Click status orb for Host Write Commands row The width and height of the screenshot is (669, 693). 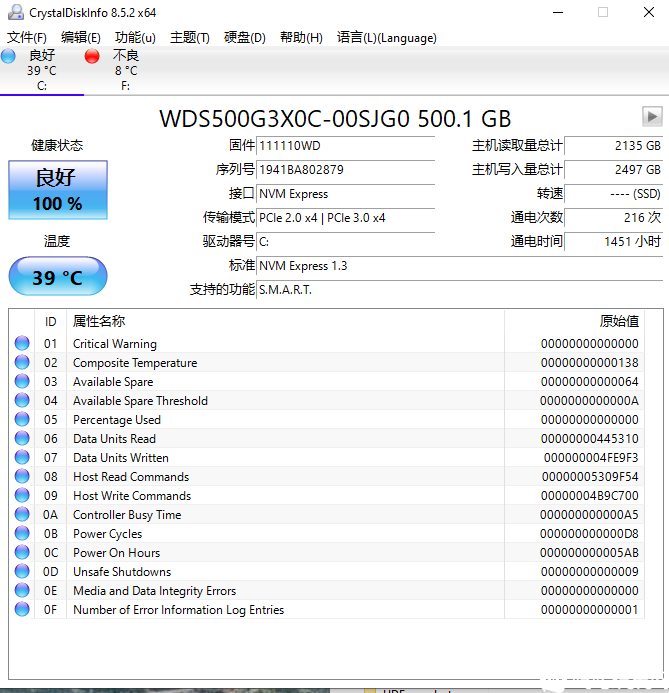22,495
